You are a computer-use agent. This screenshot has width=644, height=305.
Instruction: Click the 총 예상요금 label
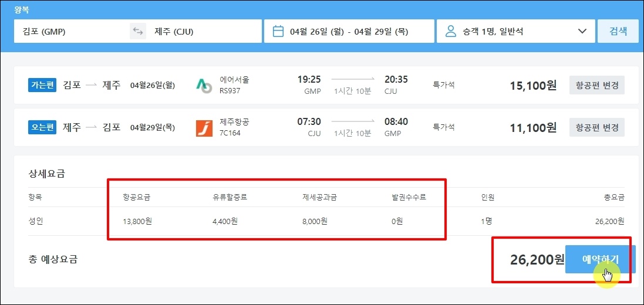[x=53, y=259]
